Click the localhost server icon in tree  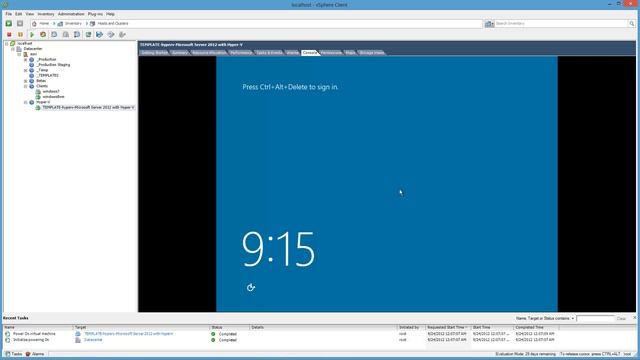(x=13, y=43)
